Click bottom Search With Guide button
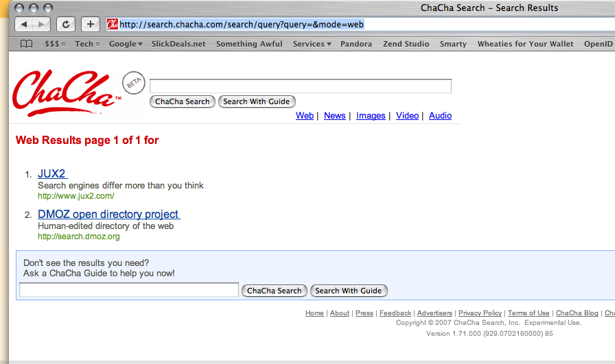Image resolution: width=615 pixels, height=364 pixels. point(348,291)
